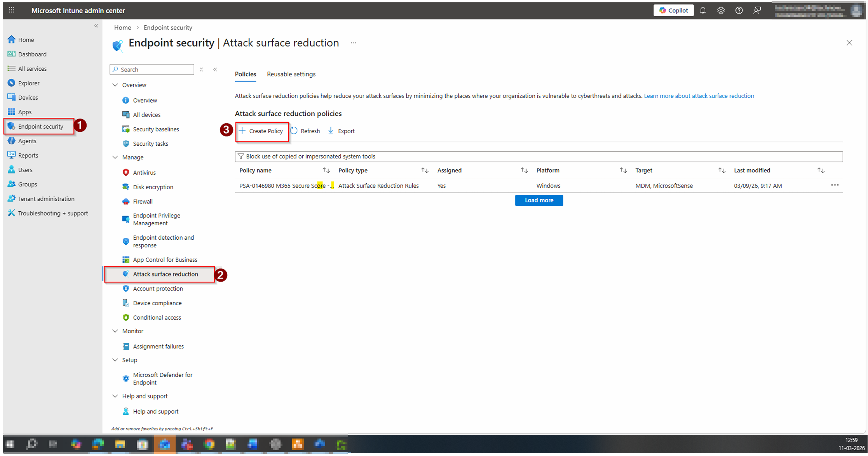
Task: Open All devices
Action: pyautogui.click(x=141, y=115)
